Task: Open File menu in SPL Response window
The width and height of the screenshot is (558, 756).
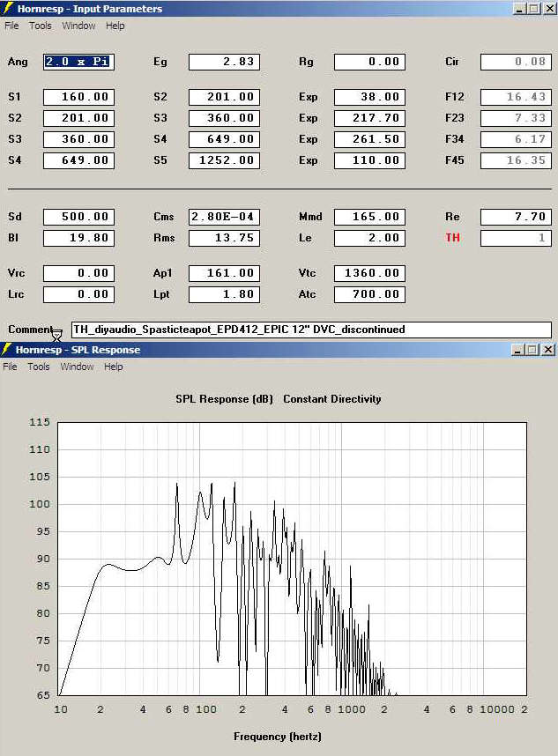Action: pyautogui.click(x=10, y=367)
